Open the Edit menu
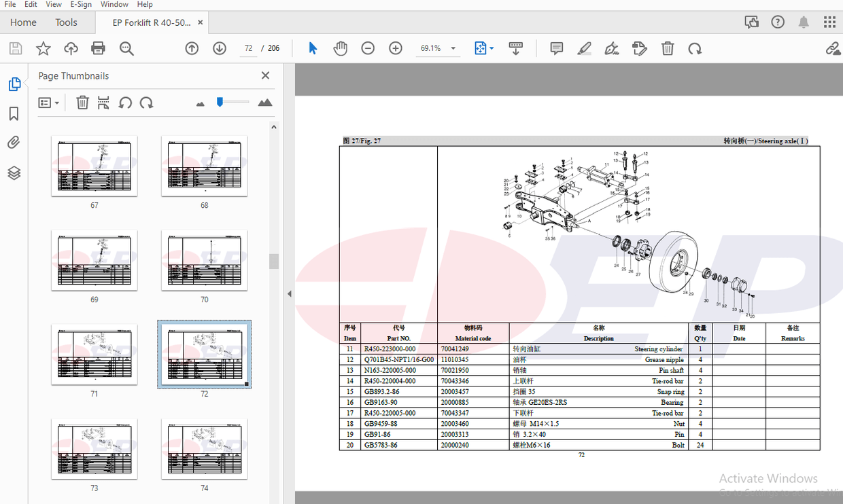This screenshot has height=504, width=843. [x=31, y=5]
